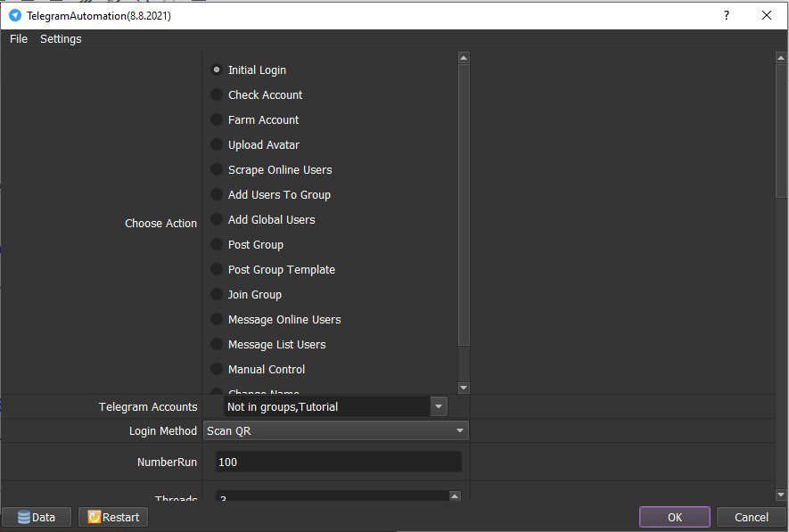Click the main window scrollbar thumb
Viewport: 789px width, 532px height.
pos(781,131)
